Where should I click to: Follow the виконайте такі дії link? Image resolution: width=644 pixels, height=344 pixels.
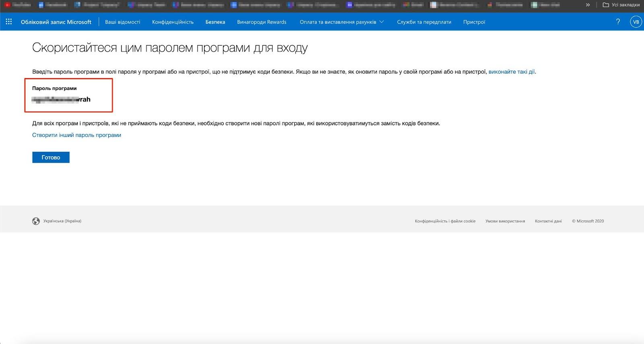point(512,72)
